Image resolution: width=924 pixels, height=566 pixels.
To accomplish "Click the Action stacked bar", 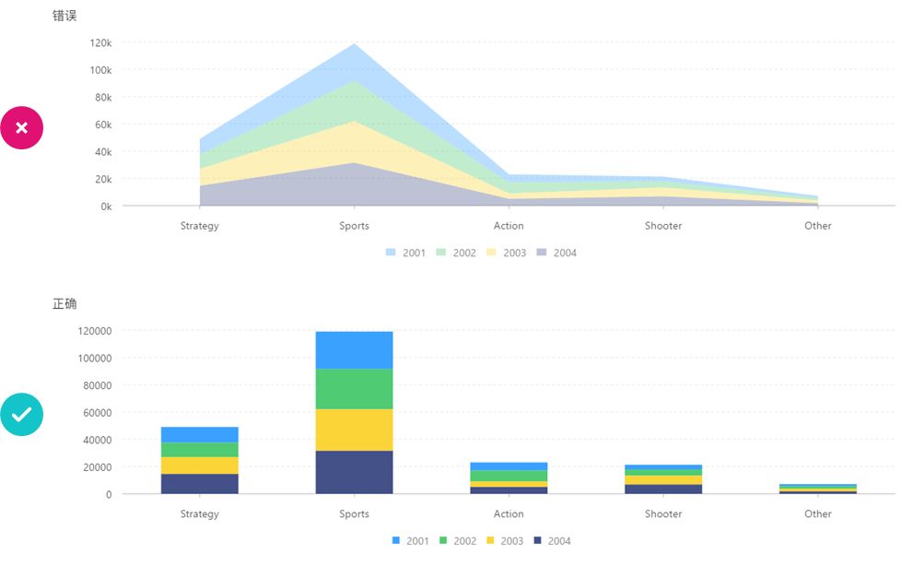I will (x=509, y=478).
